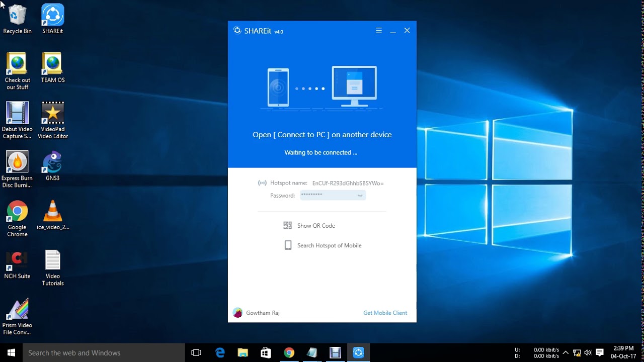Select Search Hotspot of Mobile
644x362 pixels.
[x=330, y=245]
